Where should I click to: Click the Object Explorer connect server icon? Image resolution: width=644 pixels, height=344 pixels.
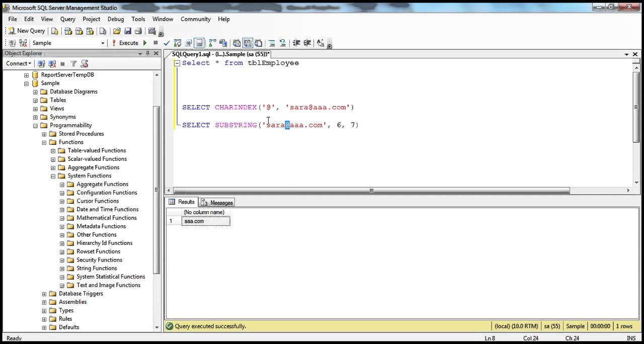[41, 64]
